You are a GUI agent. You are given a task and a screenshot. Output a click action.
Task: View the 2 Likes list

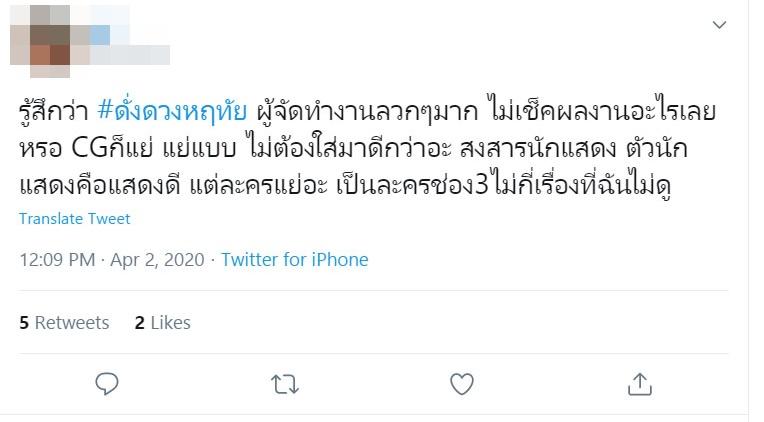pyautogui.click(x=162, y=323)
